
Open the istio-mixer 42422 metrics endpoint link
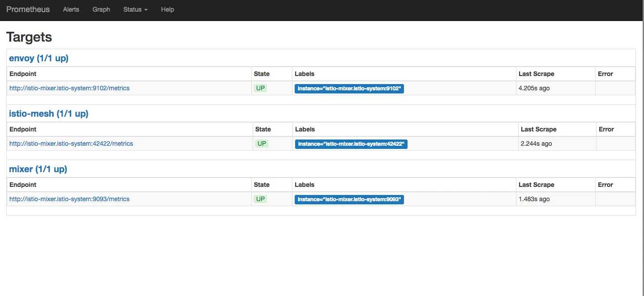tap(71, 144)
